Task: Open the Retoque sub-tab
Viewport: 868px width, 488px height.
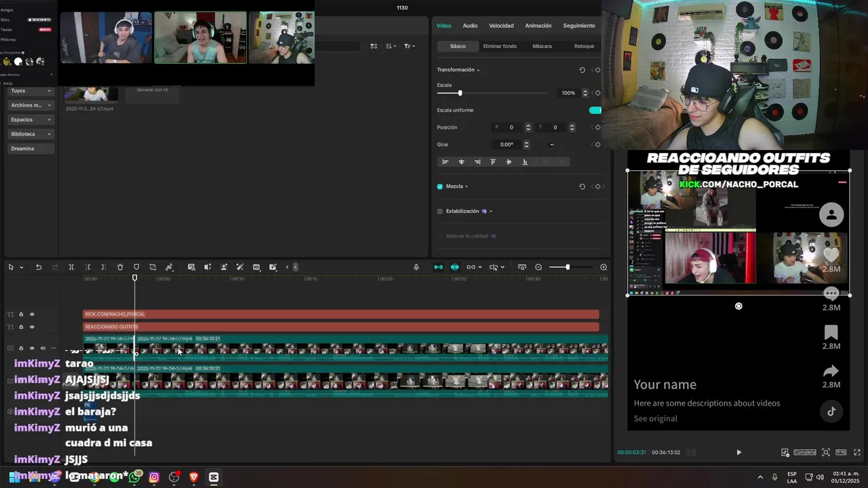Action: (584, 46)
